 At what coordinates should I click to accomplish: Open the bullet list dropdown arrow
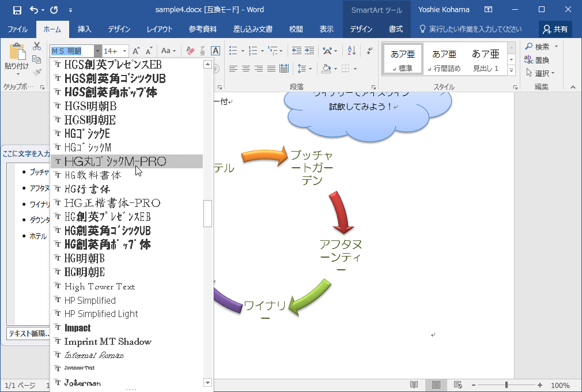pos(243,51)
